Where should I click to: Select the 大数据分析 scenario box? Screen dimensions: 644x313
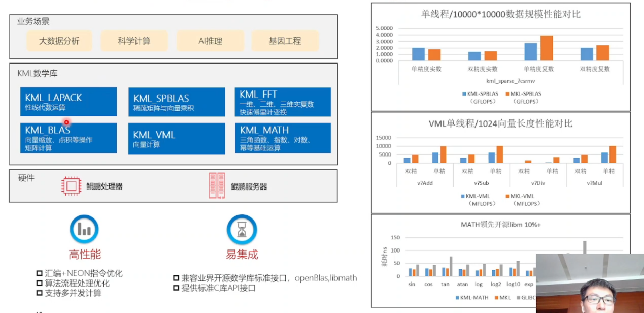coord(59,41)
